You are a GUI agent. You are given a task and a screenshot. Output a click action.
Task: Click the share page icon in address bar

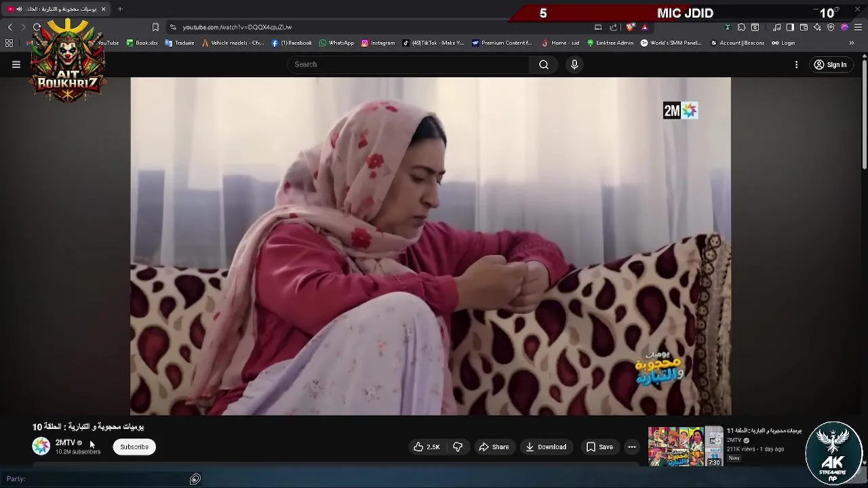(x=613, y=27)
